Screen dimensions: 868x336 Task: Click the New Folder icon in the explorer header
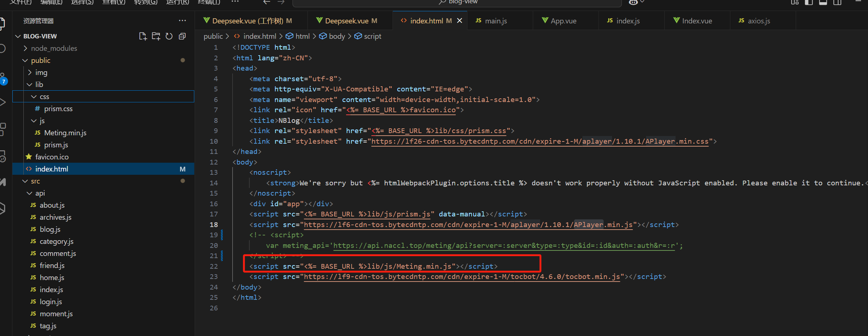[x=156, y=36]
